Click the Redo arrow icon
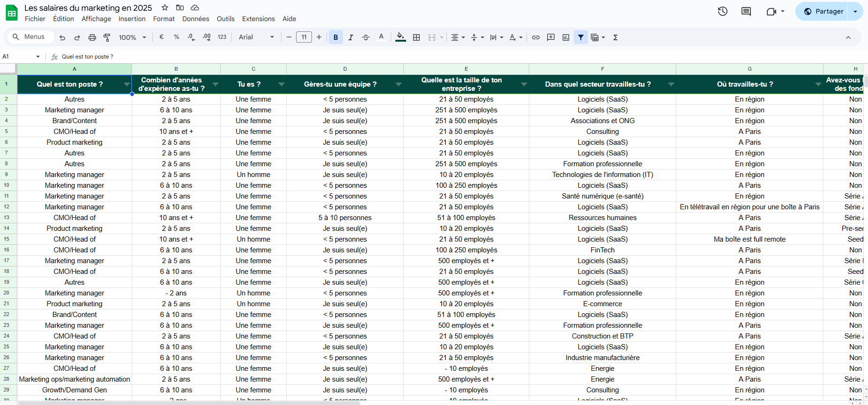This screenshot has width=868, height=405. [x=77, y=37]
